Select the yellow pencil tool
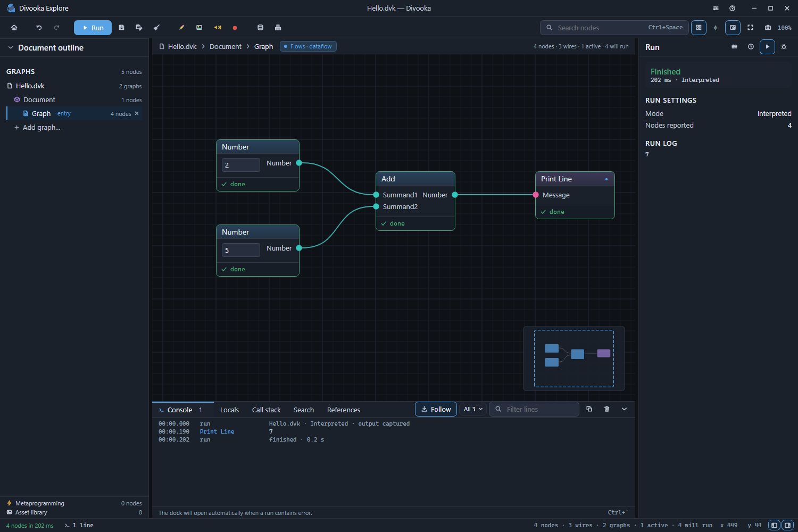 pos(181,28)
